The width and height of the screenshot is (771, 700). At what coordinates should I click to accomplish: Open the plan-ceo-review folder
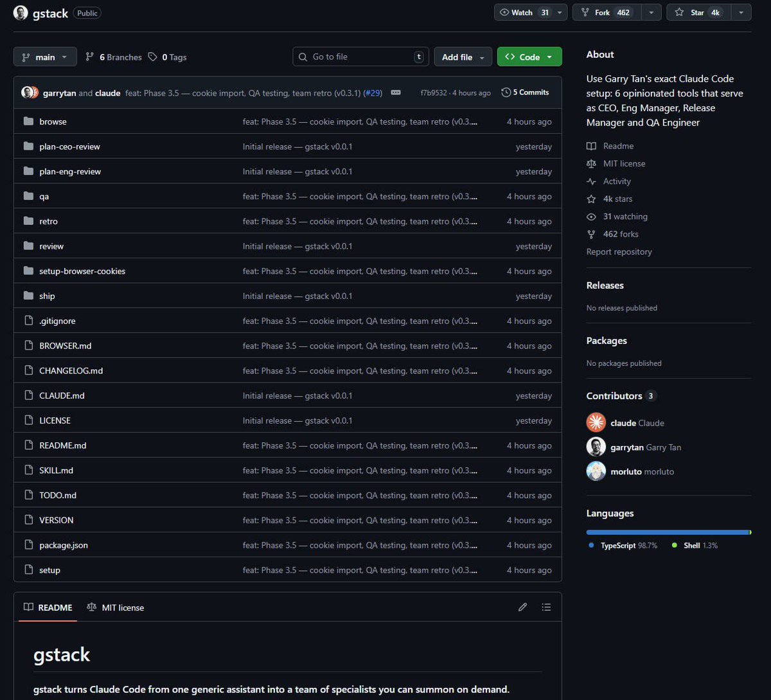(x=69, y=147)
